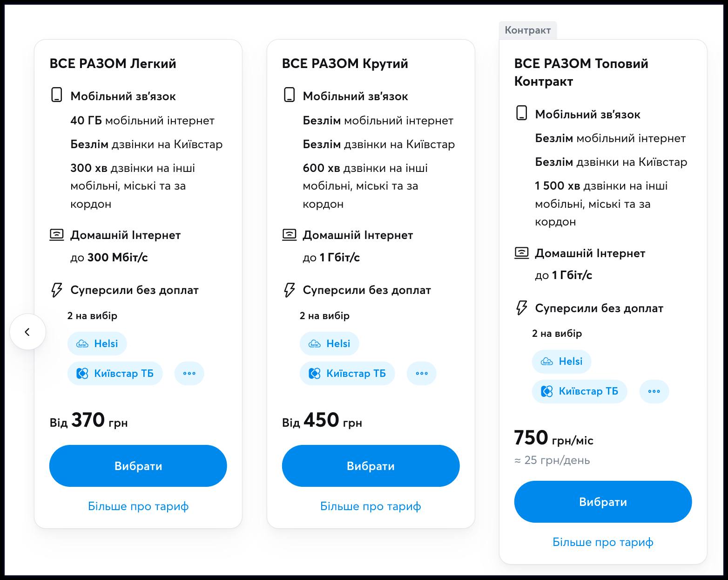Select Київстар ТБ chip in the Легкий tariff
Image resolution: width=728 pixels, height=580 pixels.
click(115, 374)
